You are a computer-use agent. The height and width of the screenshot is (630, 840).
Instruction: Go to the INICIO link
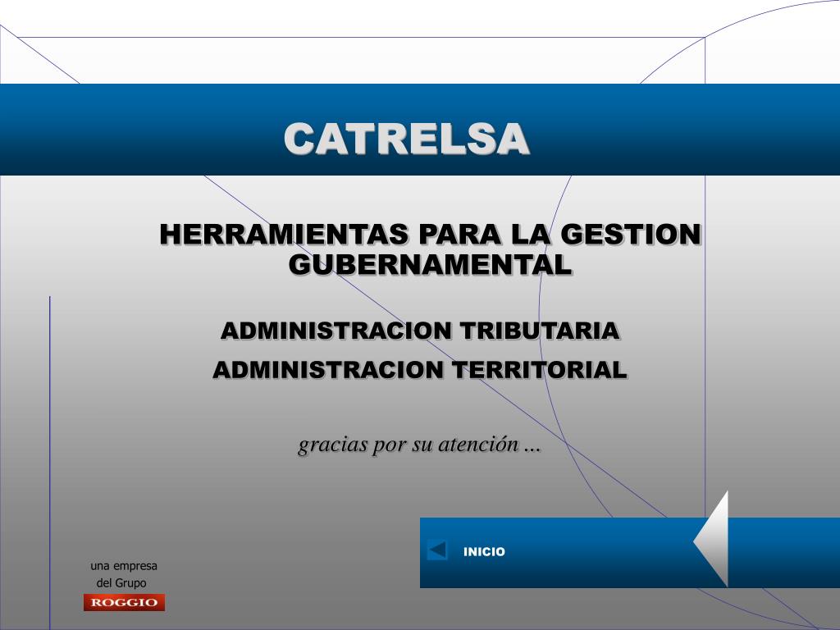coord(484,552)
